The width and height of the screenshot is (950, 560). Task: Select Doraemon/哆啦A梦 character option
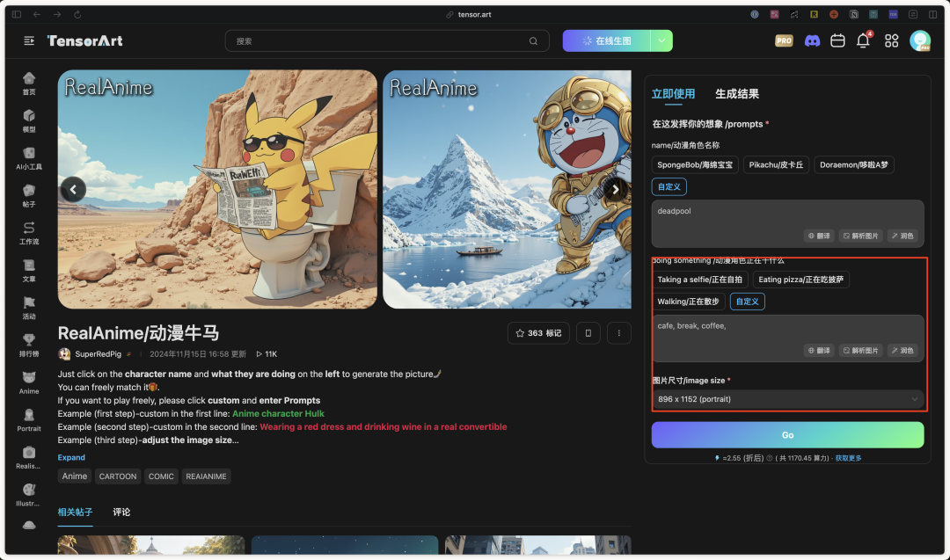point(853,164)
